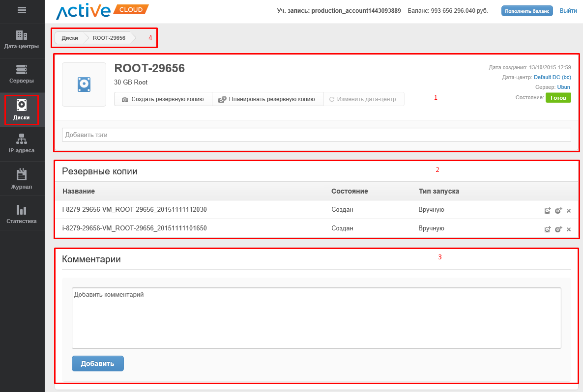This screenshot has width=583, height=392.
Task: Open the hamburger menu in the sidebar
Action: point(22,10)
